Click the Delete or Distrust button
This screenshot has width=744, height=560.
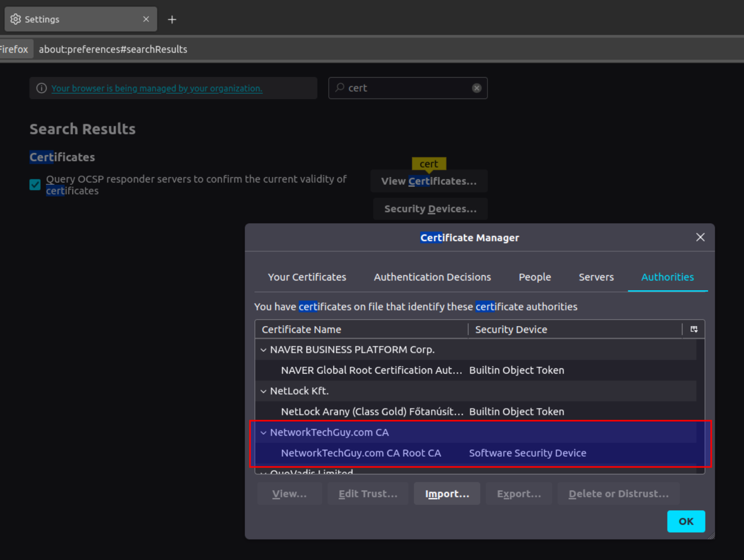tap(619, 494)
